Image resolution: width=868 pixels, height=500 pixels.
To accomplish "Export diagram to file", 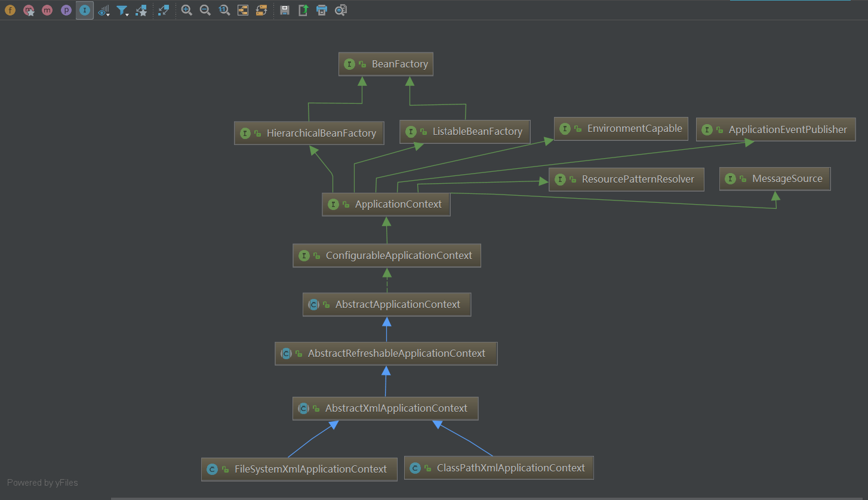I will tap(303, 10).
